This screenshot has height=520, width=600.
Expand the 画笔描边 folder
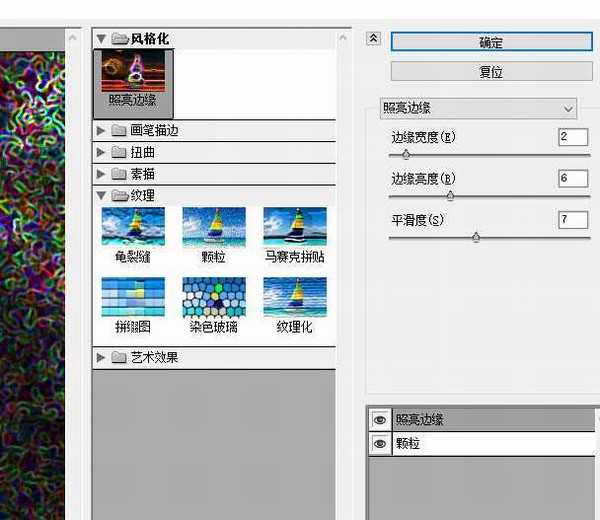[x=101, y=131]
